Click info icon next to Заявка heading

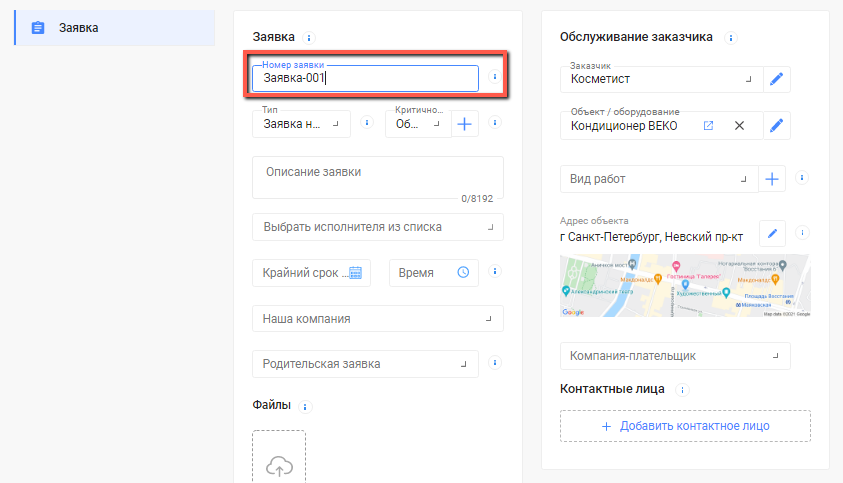point(309,38)
